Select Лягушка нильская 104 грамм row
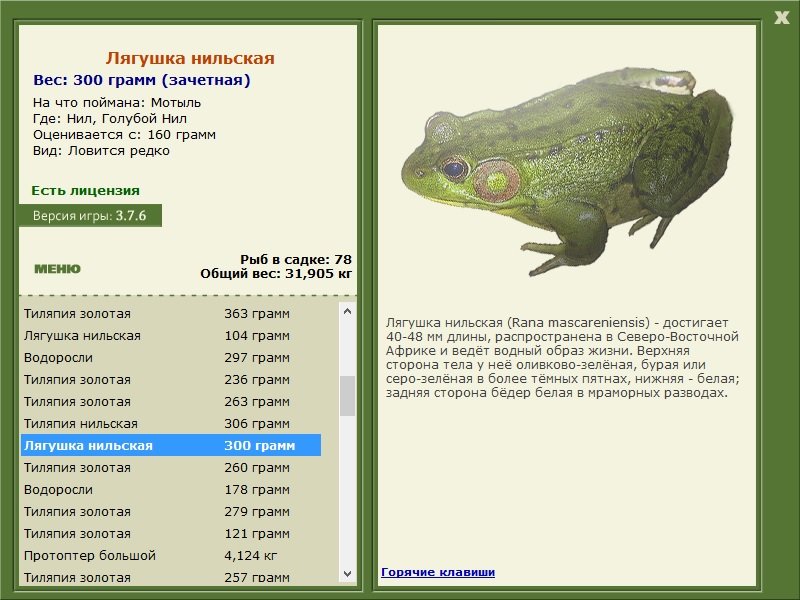The height and width of the screenshot is (600, 800). click(170, 336)
